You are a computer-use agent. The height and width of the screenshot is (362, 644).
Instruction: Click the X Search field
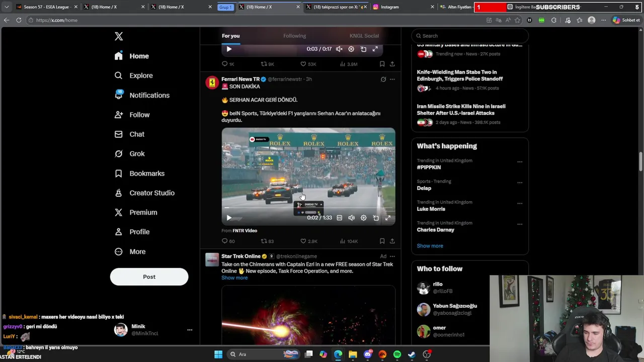[470, 36]
